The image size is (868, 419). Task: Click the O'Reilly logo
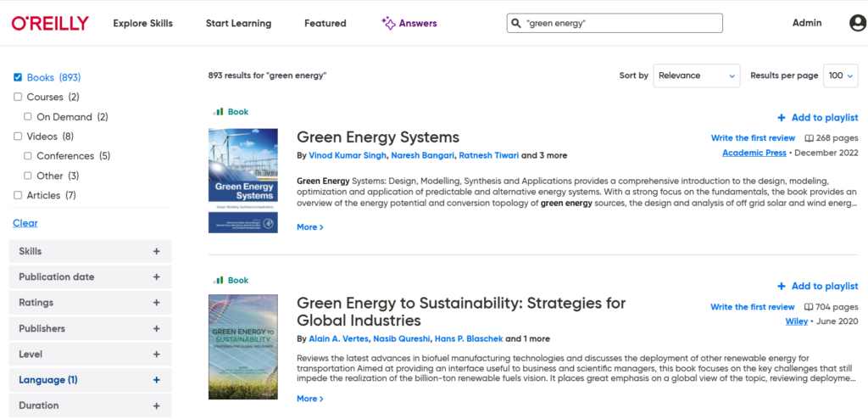coord(50,23)
